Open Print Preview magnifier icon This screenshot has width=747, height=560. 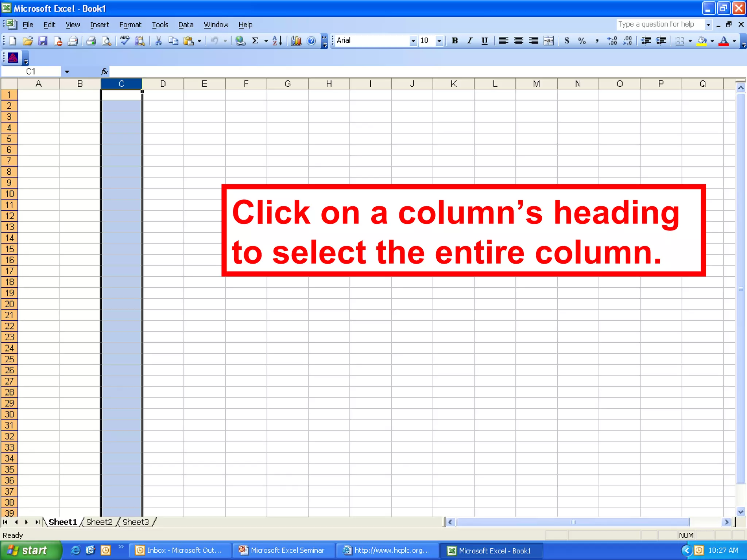[106, 41]
